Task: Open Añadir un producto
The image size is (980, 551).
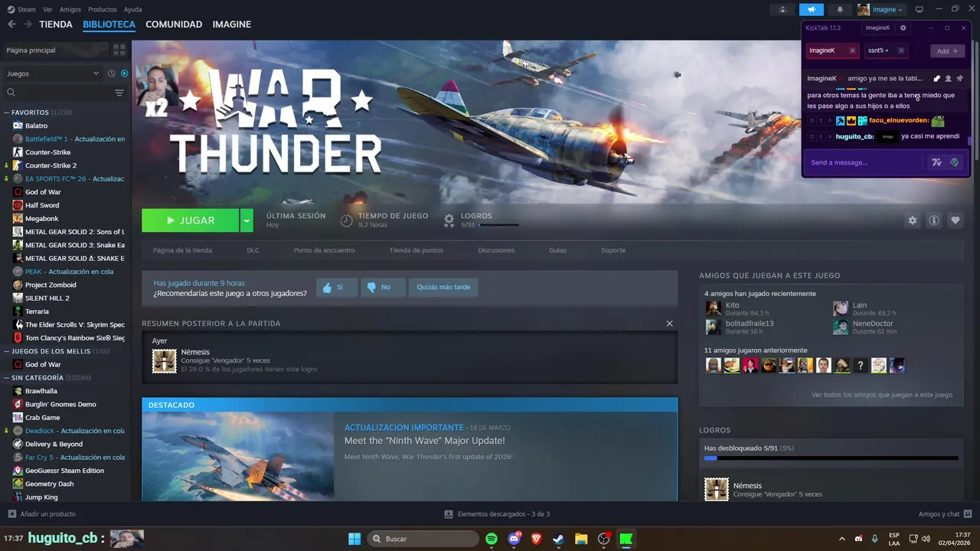Action: point(42,514)
